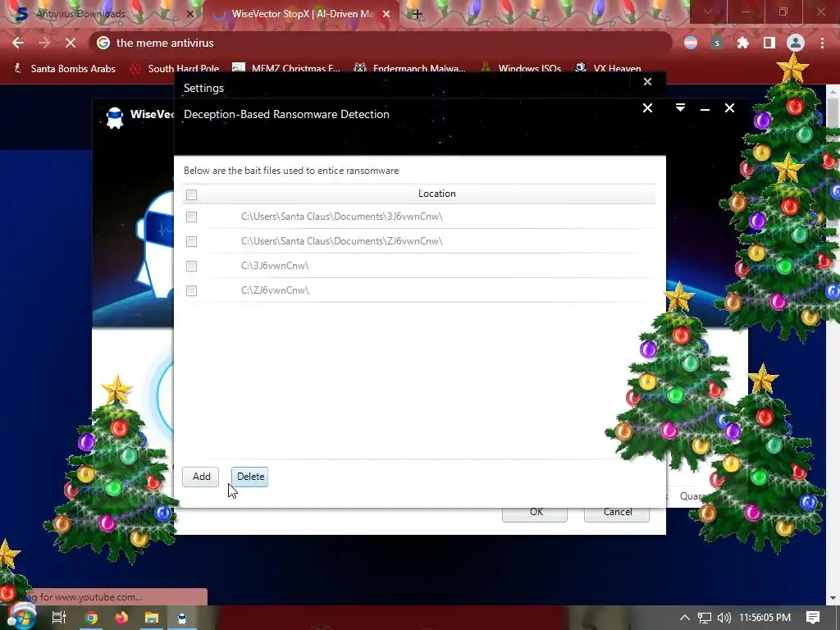Open the Chrome profile avatar menu
This screenshot has height=630, width=840.
coord(796,43)
